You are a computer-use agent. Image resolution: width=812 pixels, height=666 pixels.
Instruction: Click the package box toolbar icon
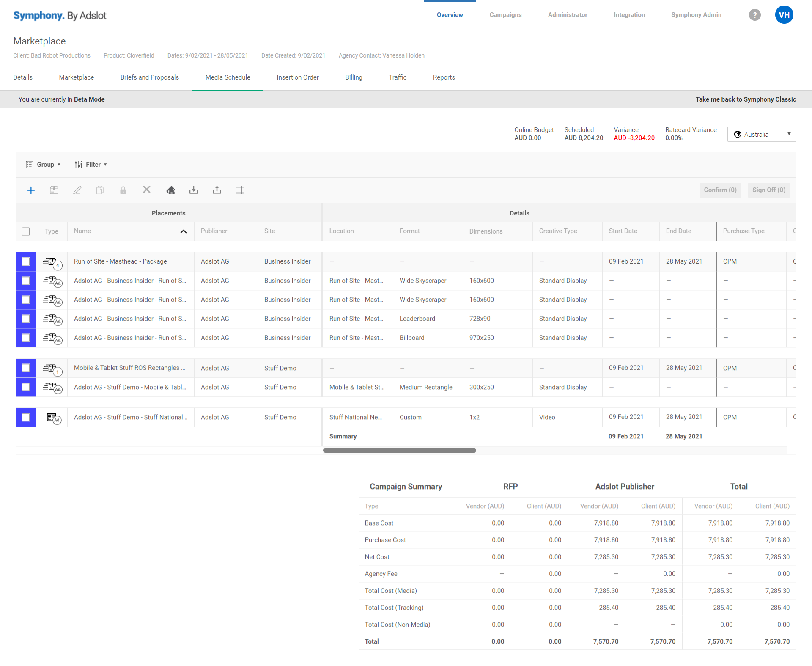pos(54,190)
